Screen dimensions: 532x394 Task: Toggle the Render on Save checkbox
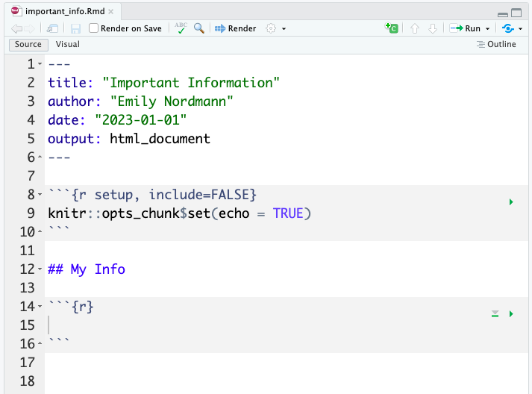tap(93, 28)
